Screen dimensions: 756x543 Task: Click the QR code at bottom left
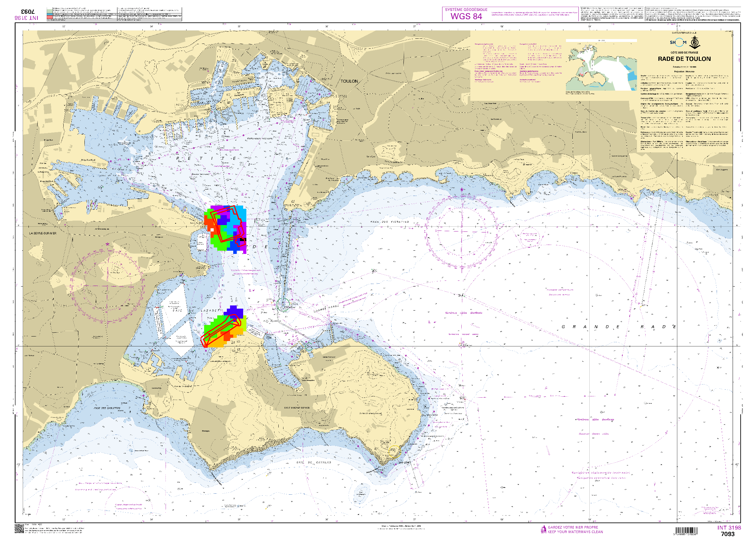tap(19, 529)
